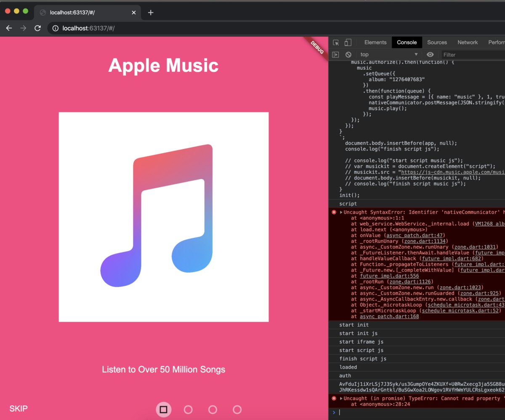This screenshot has height=420, width=505.
Task: Open the schedule_microtask.dart:52 source link
Action: (461, 311)
